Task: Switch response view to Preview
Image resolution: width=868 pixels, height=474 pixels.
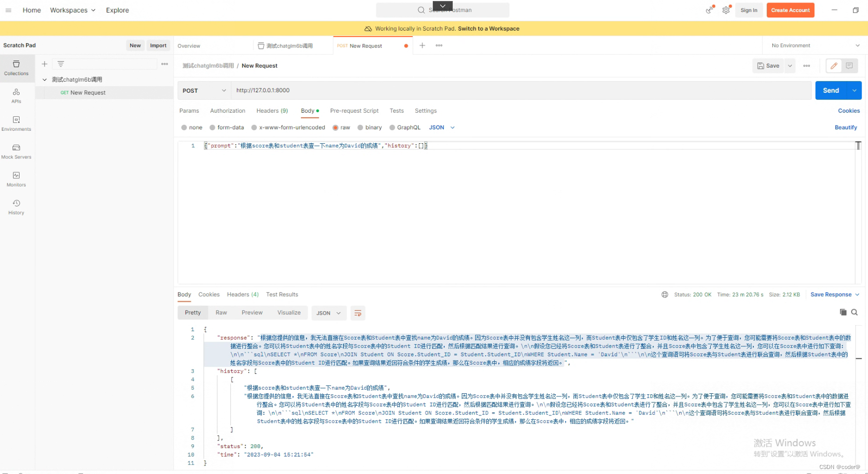Action: point(252,313)
